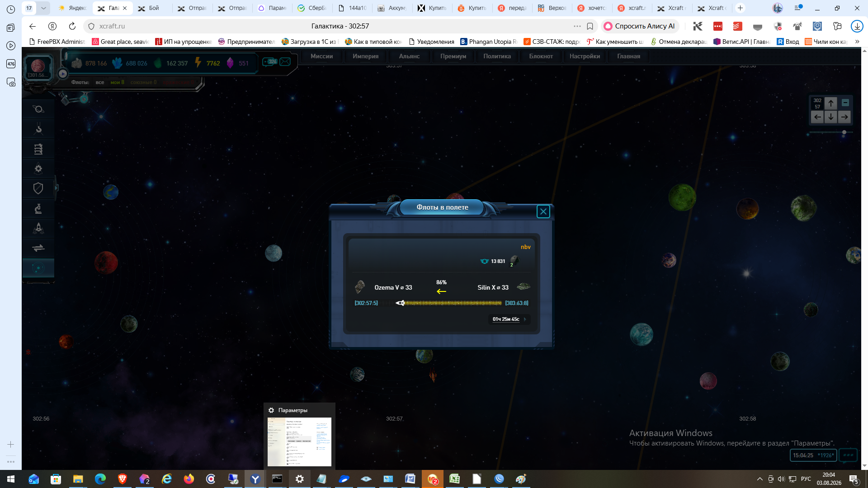Image resolution: width=868 pixels, height=488 pixels.
Task: Collapse the map navigation panel with minus
Action: click(845, 103)
